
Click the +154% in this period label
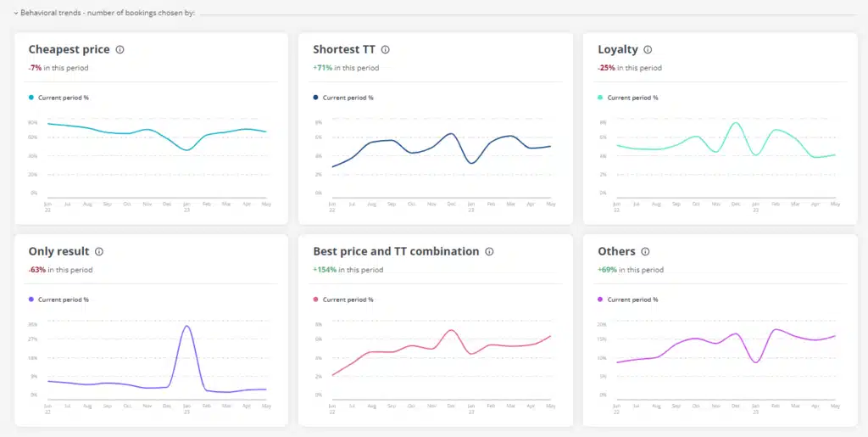[348, 270]
